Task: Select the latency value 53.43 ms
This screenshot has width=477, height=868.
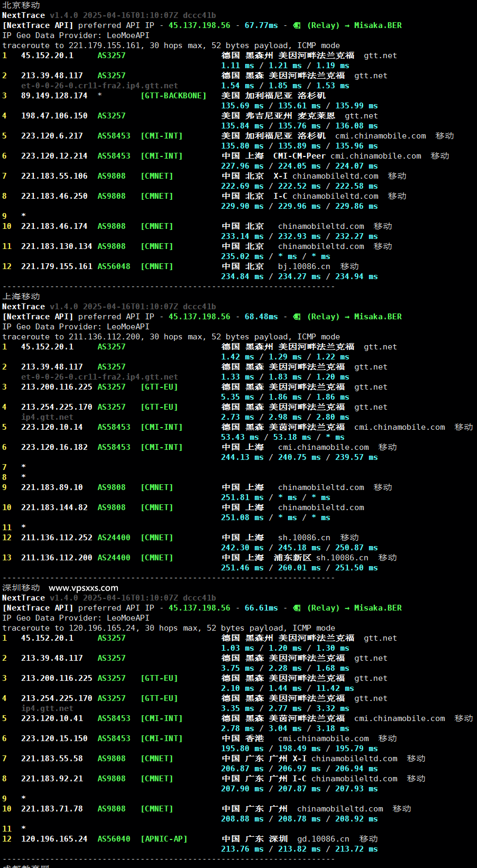Action: 240,437
